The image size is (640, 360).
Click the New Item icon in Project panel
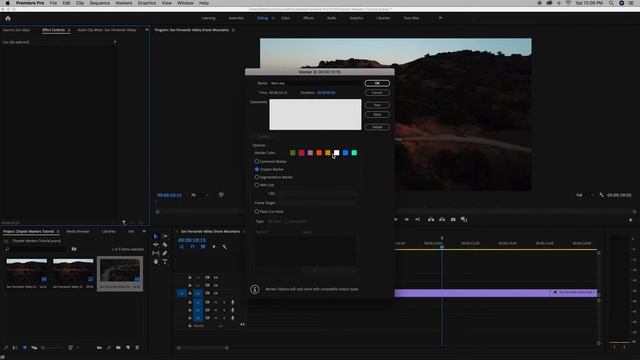coord(128,348)
